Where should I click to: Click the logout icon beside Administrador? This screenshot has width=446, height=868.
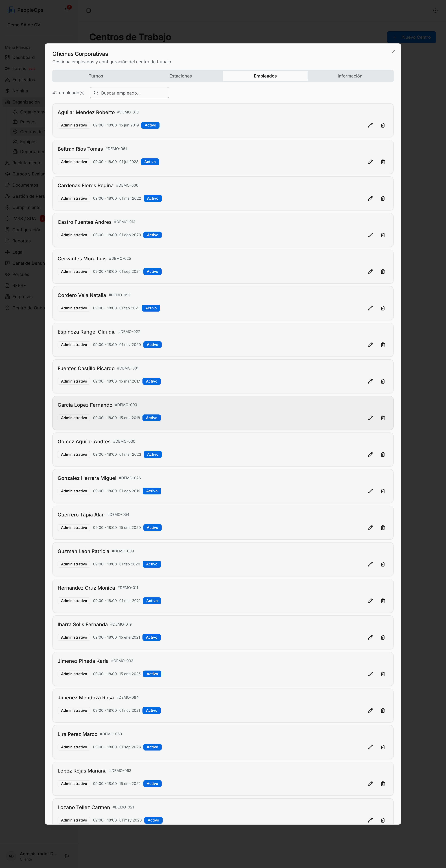pos(67,856)
